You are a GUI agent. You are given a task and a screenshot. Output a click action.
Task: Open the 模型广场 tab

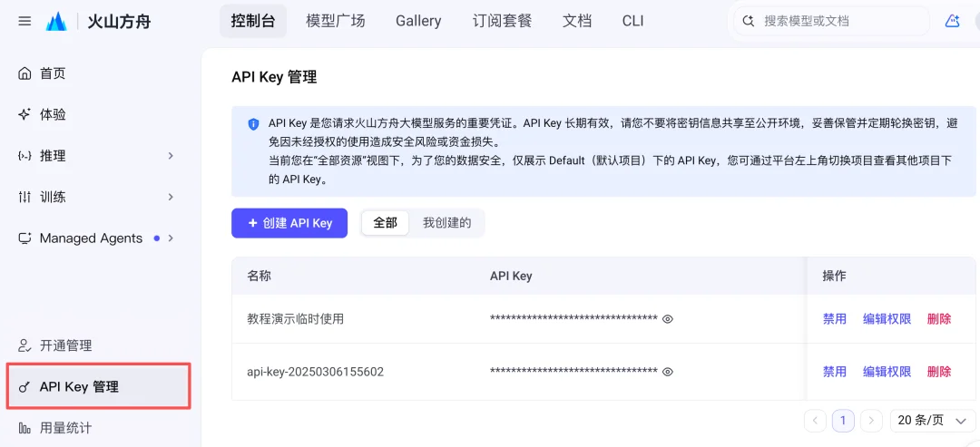[336, 21]
